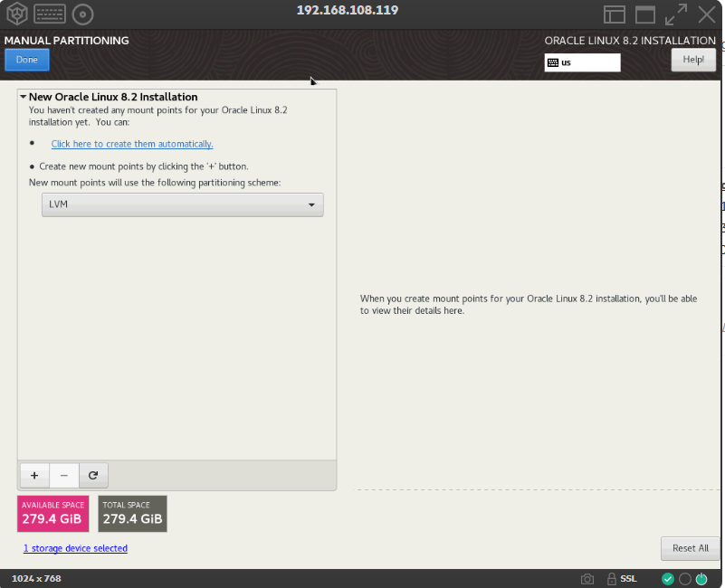
Task: Open the virtual media disc icon
Action: point(82,14)
